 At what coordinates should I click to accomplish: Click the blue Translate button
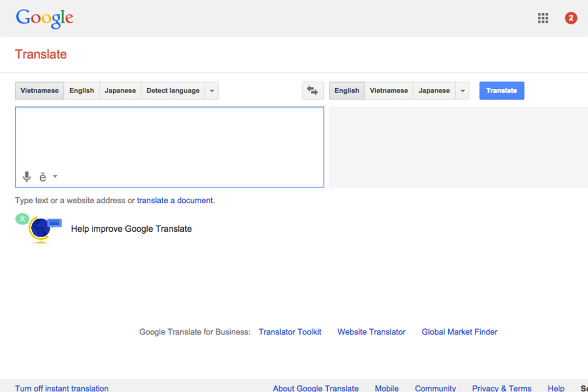click(502, 91)
